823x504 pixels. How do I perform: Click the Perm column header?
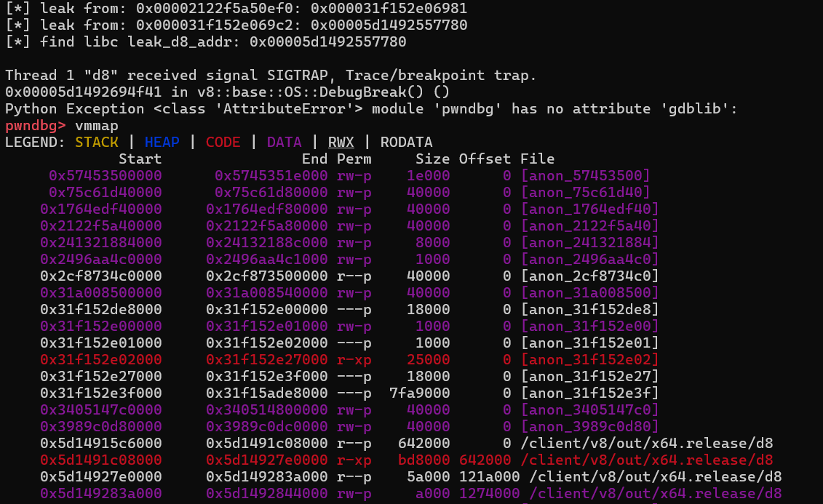(354, 159)
